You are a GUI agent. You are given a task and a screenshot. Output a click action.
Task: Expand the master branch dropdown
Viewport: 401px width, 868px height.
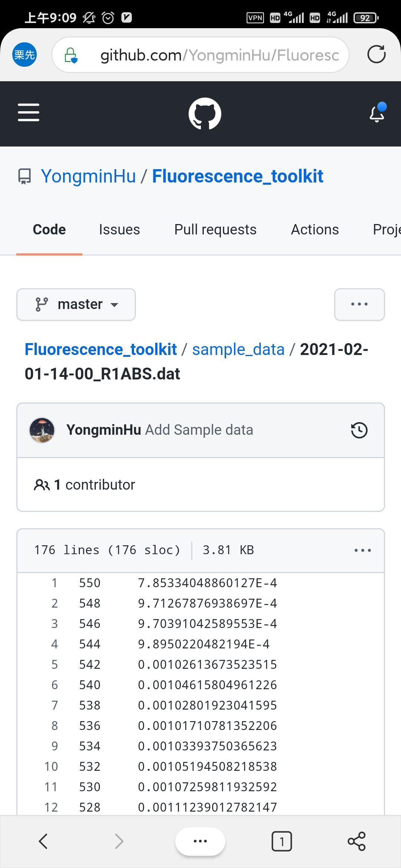coord(76,305)
